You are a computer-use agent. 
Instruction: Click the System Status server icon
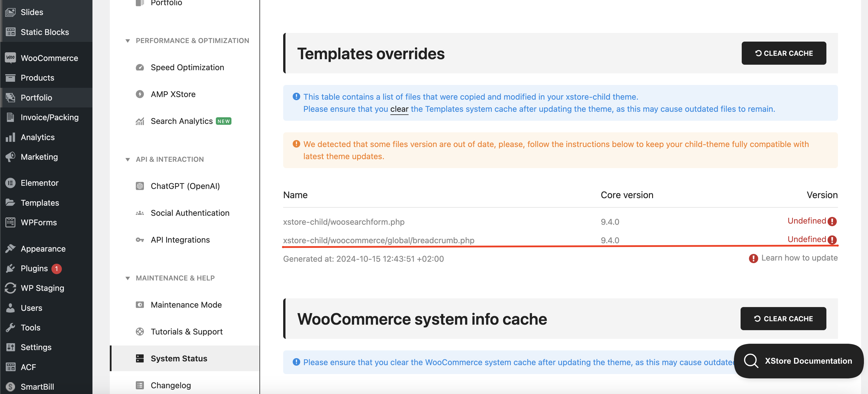coord(140,358)
